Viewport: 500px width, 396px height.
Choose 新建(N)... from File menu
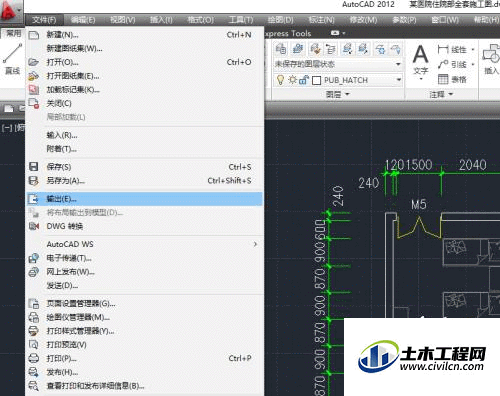tap(144, 35)
